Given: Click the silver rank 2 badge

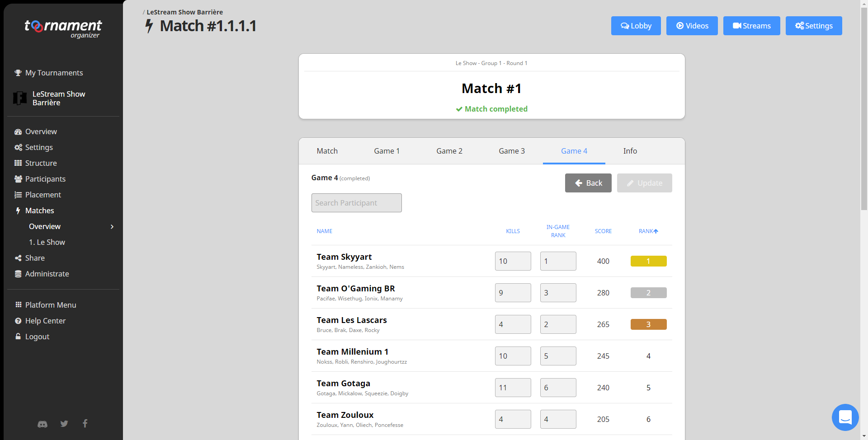Looking at the screenshot, I should click(649, 293).
